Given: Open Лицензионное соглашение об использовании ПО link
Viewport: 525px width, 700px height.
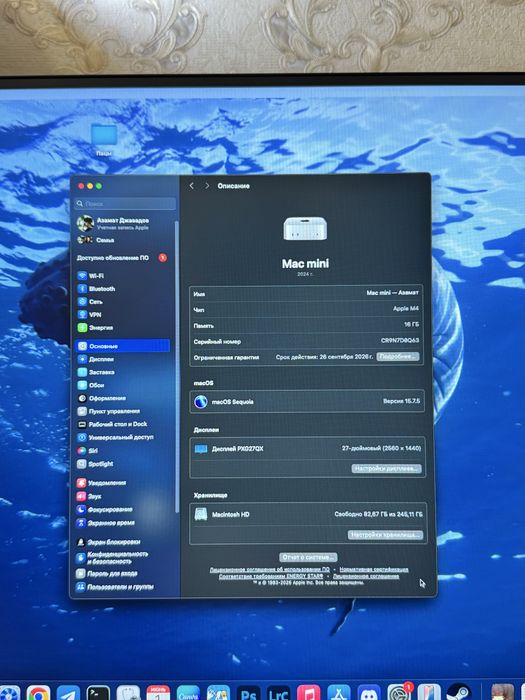Looking at the screenshot, I should [270, 570].
